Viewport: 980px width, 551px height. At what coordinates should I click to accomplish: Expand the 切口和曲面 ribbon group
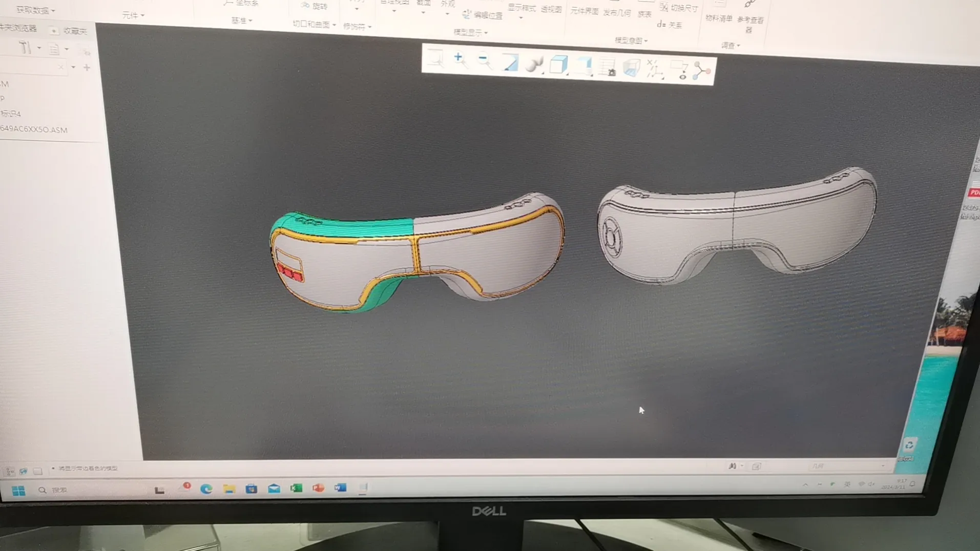tap(314, 25)
